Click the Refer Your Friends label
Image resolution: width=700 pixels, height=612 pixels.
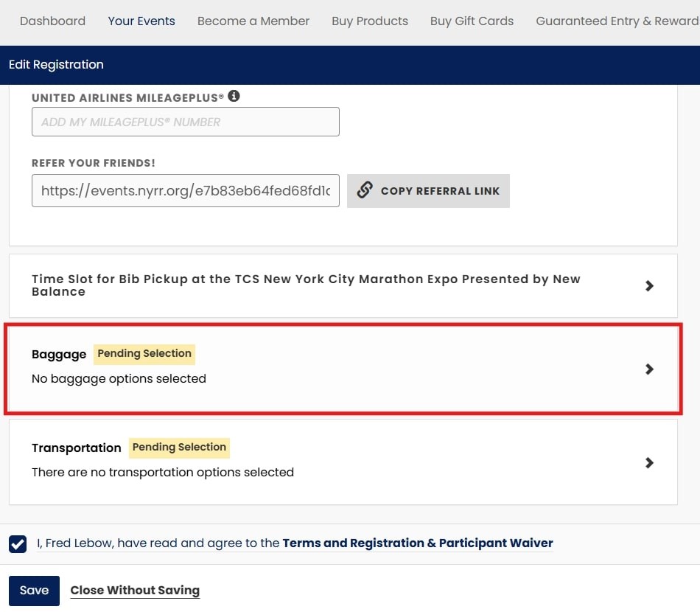point(94,163)
